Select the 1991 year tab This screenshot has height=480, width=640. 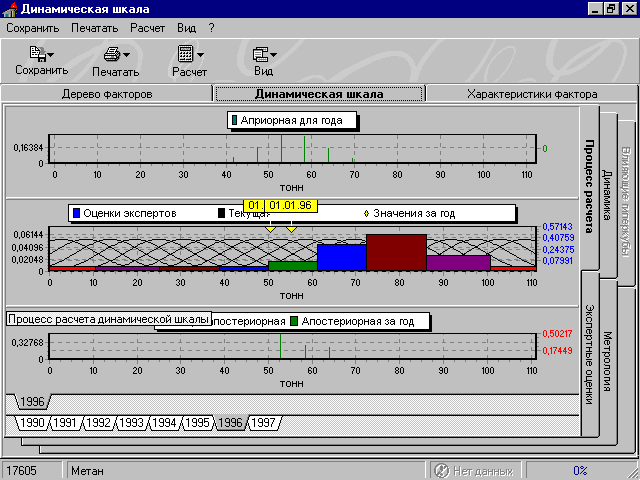tap(65, 422)
